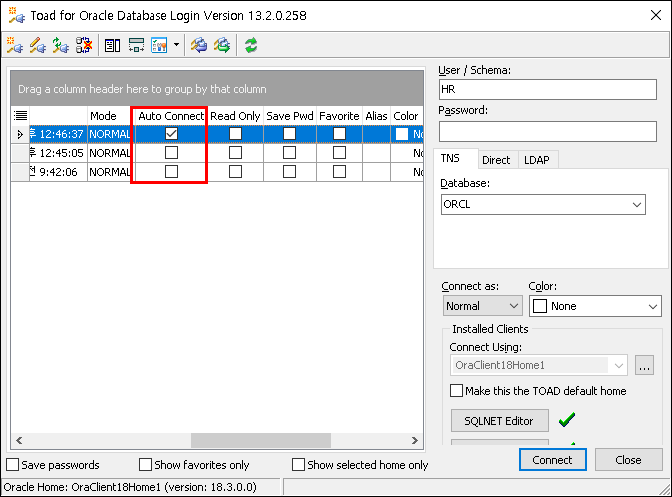
Task: Sort by the Favorite column header
Action: tap(339, 116)
